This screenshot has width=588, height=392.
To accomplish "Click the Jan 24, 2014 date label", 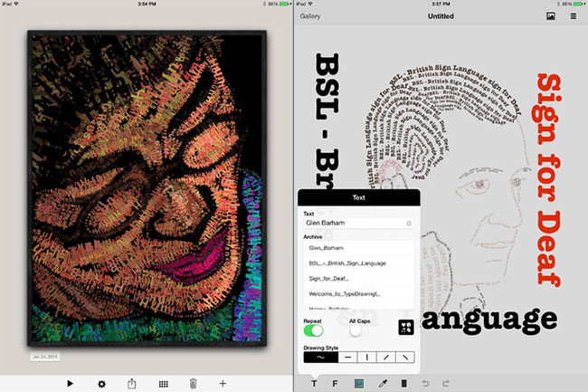I will [x=45, y=357].
